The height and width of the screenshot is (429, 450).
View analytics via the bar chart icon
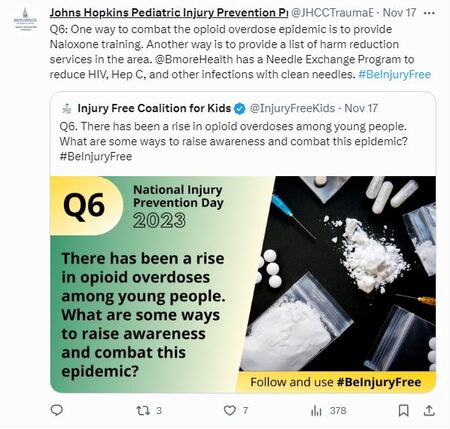pos(316,411)
